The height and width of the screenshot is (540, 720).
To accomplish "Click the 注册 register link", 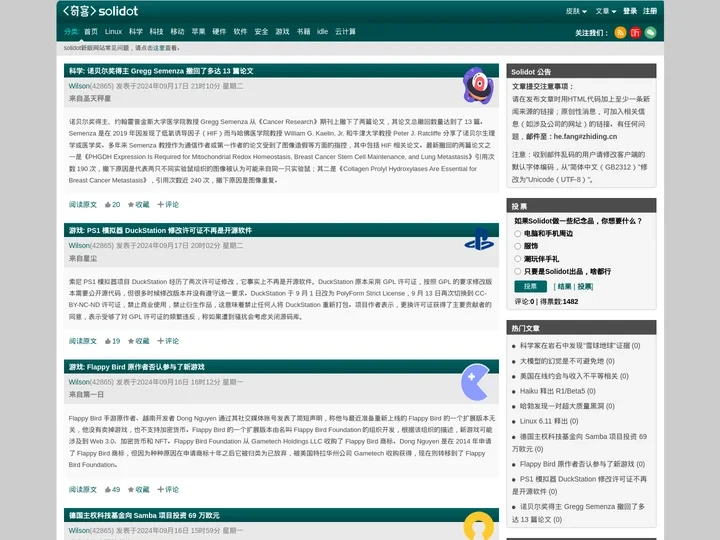I will point(650,11).
